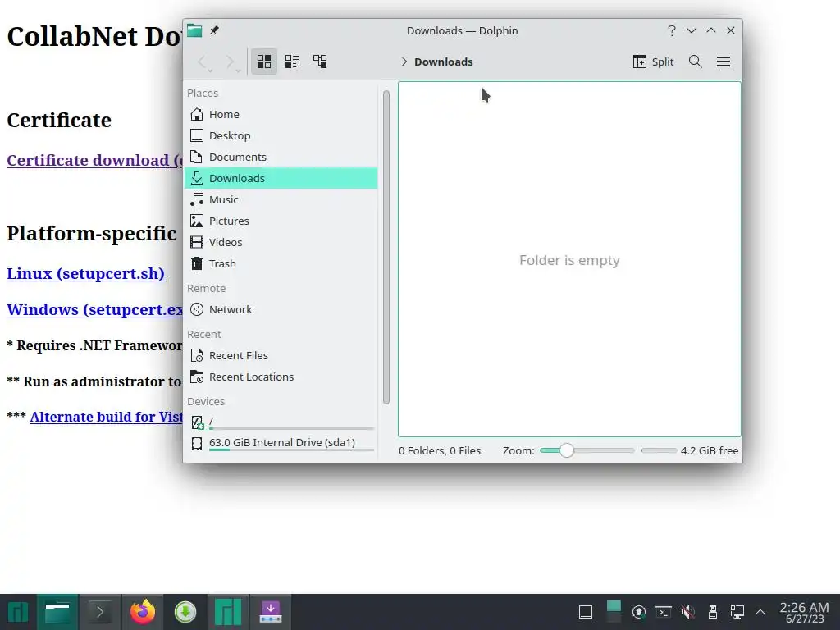Screen dimensions: 840x630
Task: Open Windows setupcert link in browser page
Action: point(94,309)
